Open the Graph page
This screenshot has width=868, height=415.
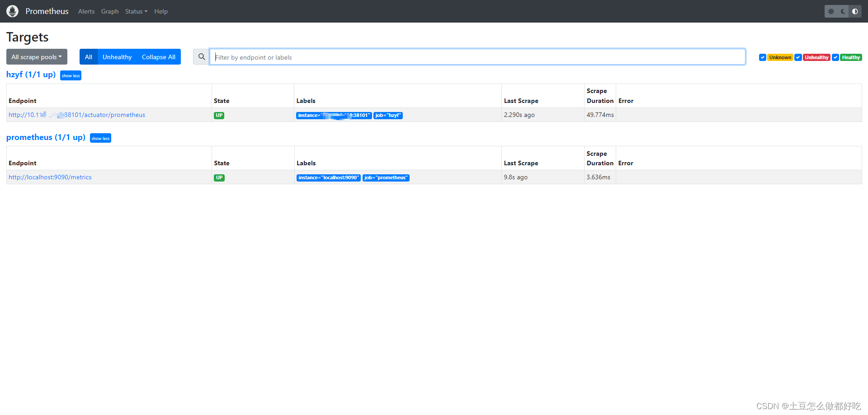tap(110, 11)
